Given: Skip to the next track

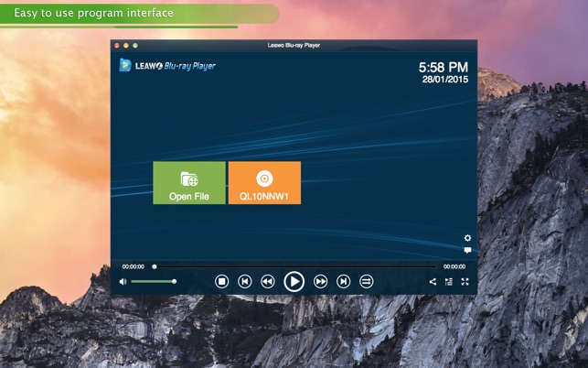Looking at the screenshot, I should [x=344, y=281].
